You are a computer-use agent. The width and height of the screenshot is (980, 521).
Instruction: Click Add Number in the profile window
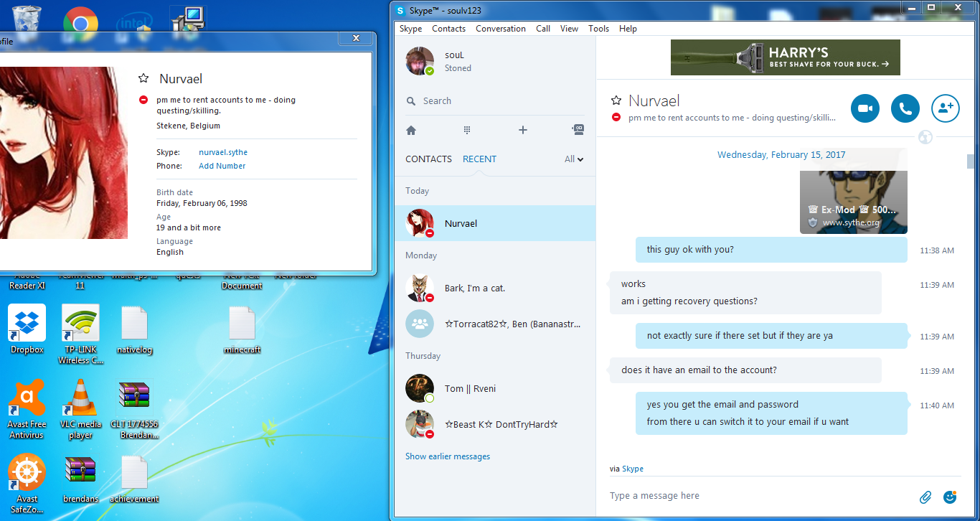(222, 166)
